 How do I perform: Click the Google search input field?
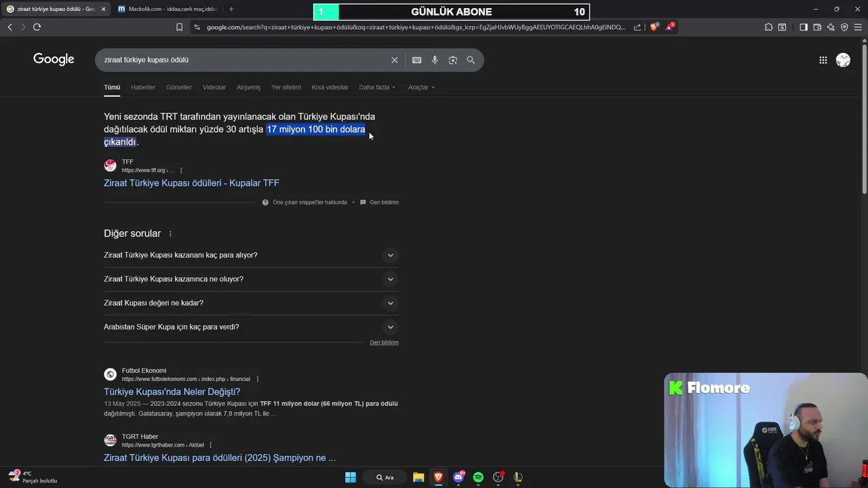[244, 60]
